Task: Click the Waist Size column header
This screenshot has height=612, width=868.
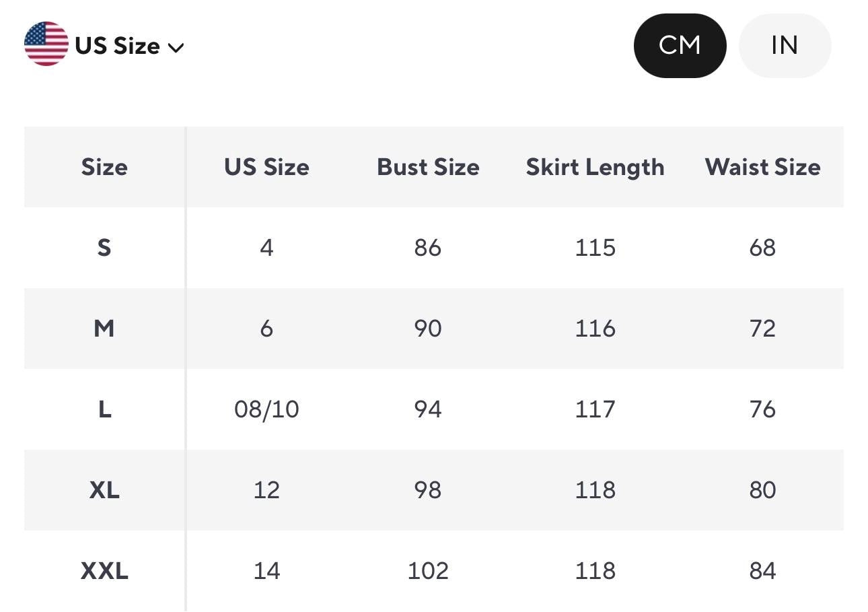Action: [762, 167]
